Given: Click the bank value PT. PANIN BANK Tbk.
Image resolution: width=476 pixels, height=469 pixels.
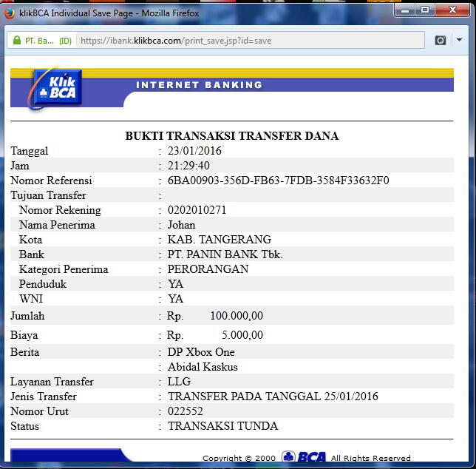Looking at the screenshot, I should (225, 254).
